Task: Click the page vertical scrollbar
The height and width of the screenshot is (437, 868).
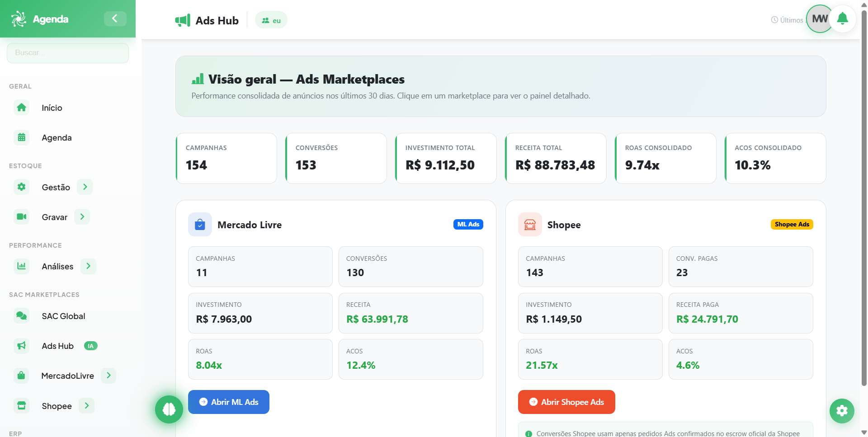Action: click(864, 199)
